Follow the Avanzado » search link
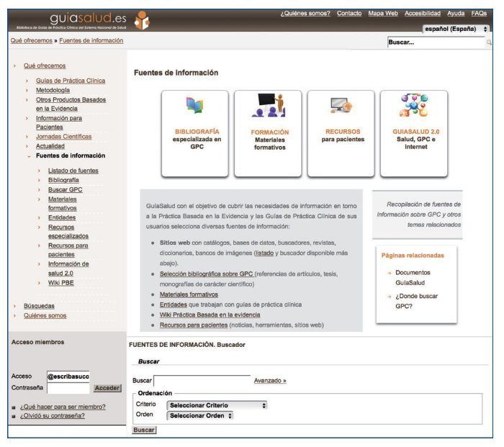This screenshot has height=447, width=504. click(270, 381)
